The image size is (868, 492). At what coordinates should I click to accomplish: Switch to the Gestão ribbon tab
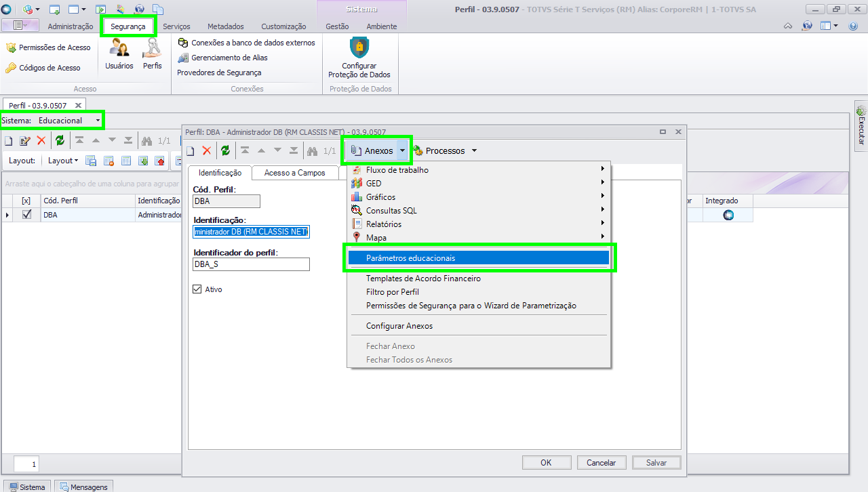(x=337, y=26)
